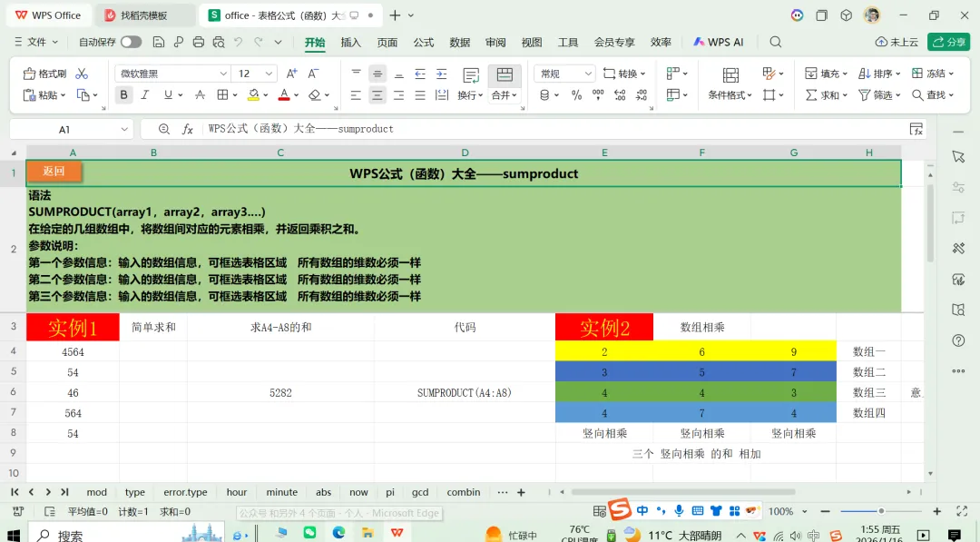
Task: Toggle underline formatting
Action: pyautogui.click(x=168, y=95)
